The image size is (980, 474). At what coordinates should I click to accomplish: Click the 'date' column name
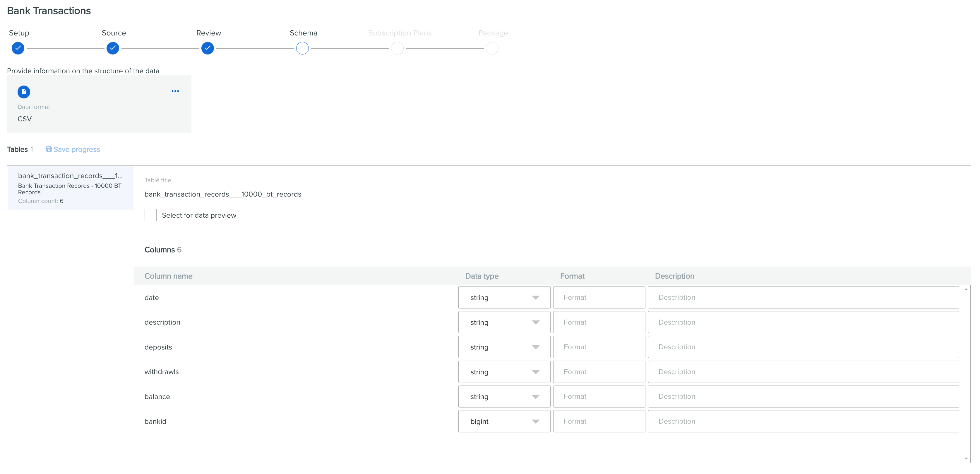pos(151,297)
